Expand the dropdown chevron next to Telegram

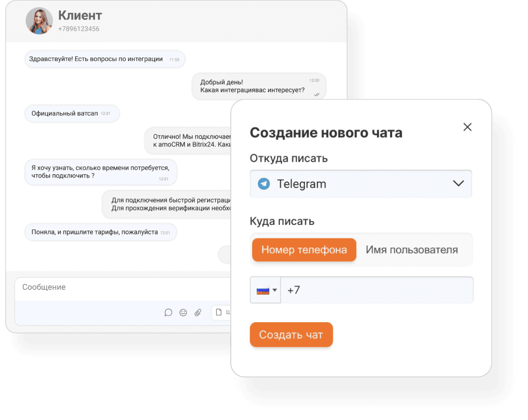[458, 183]
